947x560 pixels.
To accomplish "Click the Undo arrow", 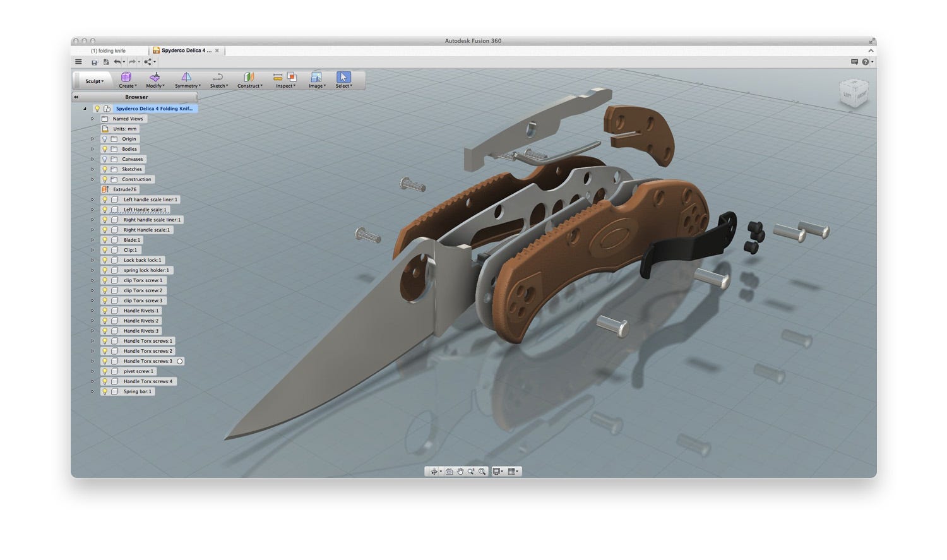I will [117, 62].
